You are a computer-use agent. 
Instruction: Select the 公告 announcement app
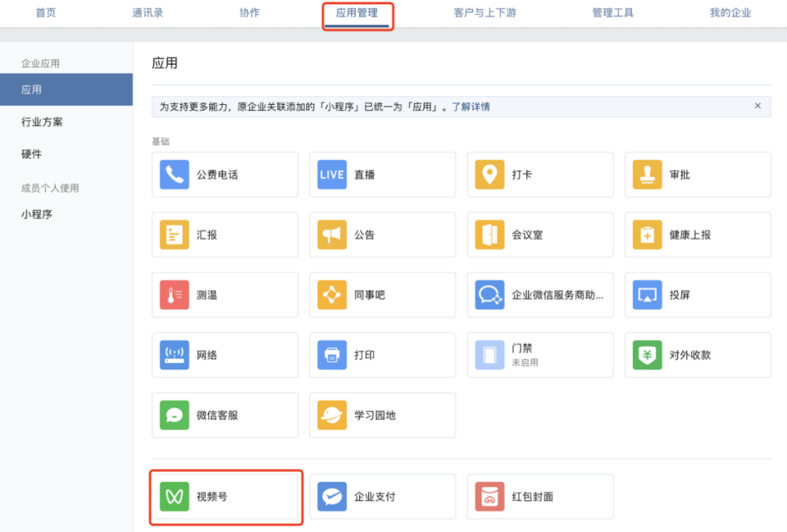(382, 235)
